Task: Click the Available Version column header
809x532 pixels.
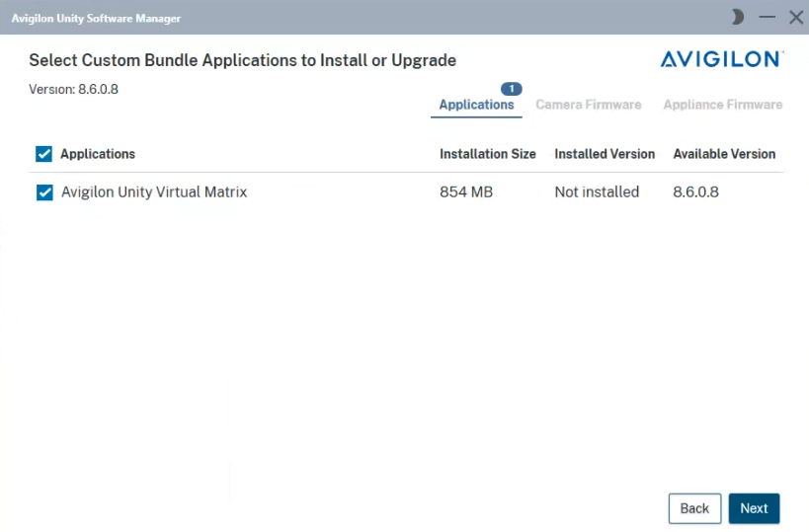Action: tap(724, 154)
